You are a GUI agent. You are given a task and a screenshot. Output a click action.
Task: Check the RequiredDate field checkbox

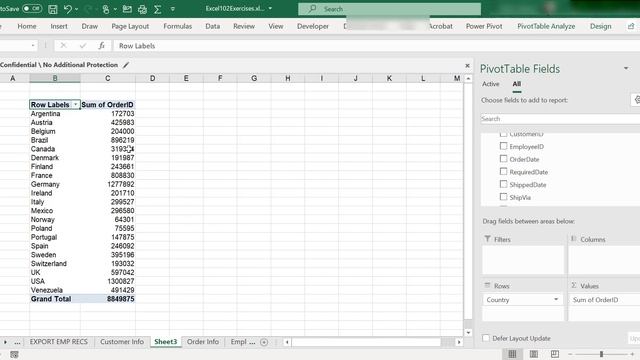click(x=503, y=171)
